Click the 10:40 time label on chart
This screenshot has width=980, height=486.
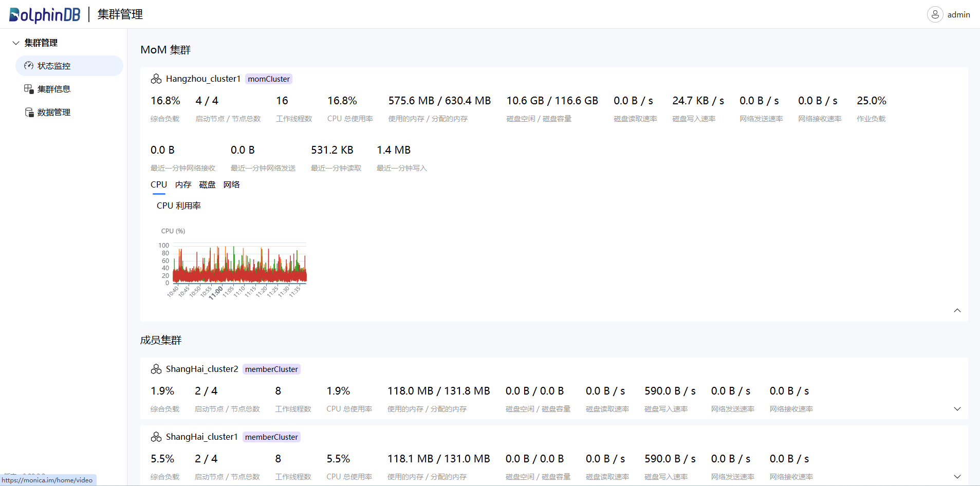(x=173, y=292)
